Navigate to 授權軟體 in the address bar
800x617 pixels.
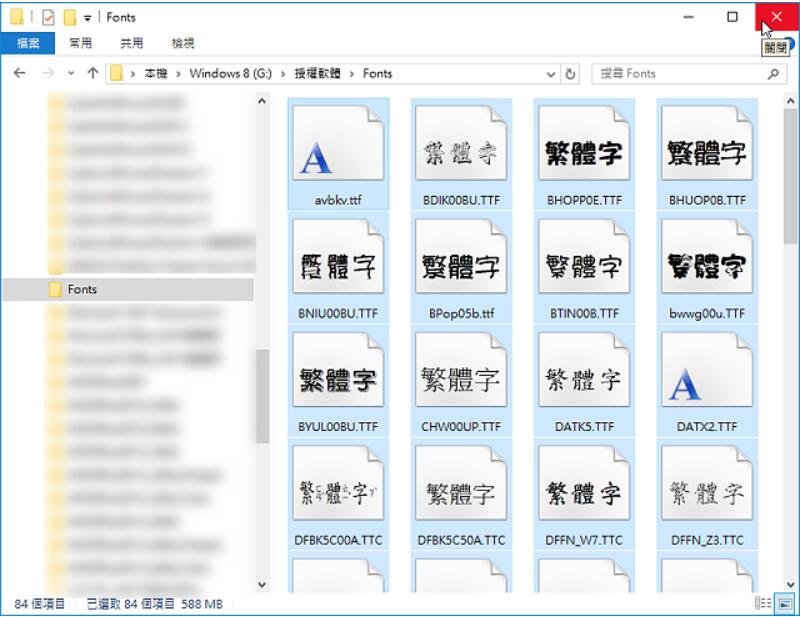[x=317, y=74]
